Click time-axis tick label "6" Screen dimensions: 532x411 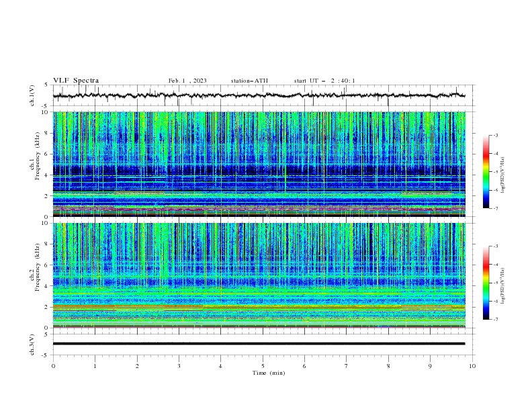coord(304,366)
